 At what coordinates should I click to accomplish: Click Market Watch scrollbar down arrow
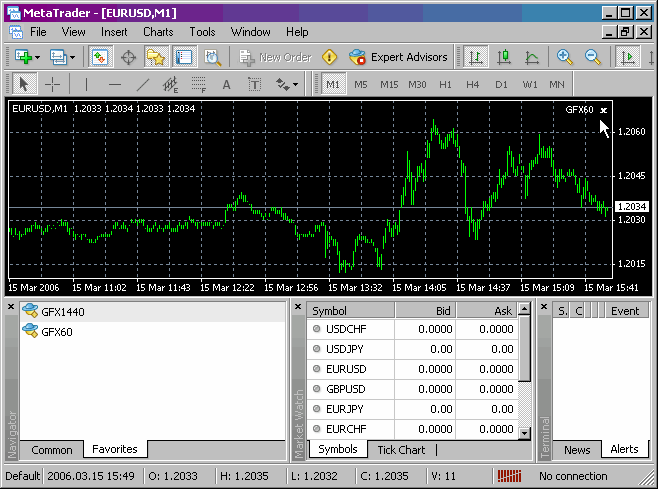pyautogui.click(x=525, y=433)
